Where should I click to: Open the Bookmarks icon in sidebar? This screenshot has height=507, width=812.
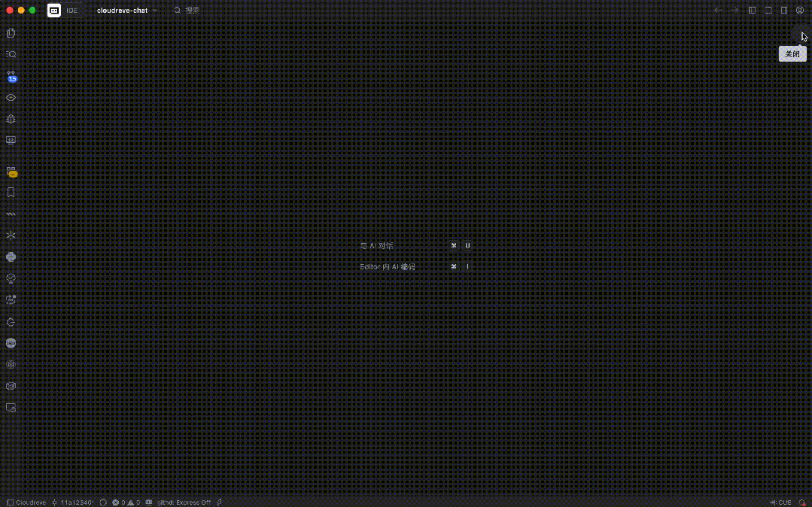(x=11, y=193)
